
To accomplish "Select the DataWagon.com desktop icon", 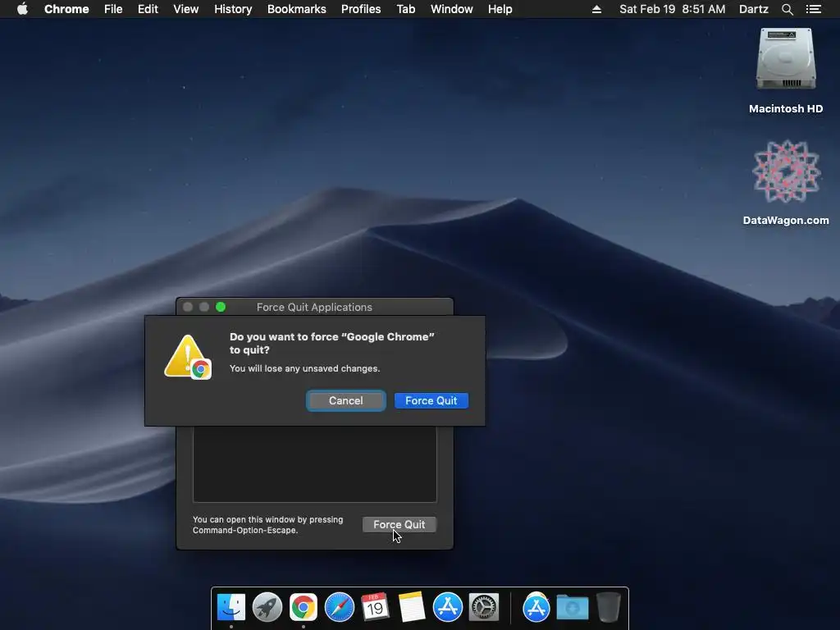I will (786, 171).
